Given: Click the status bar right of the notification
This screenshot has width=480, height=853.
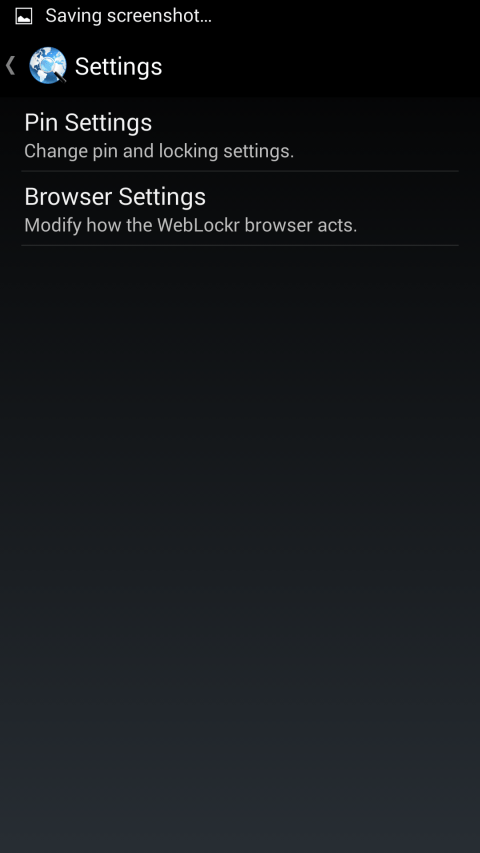Looking at the screenshot, I should [x=346, y=16].
